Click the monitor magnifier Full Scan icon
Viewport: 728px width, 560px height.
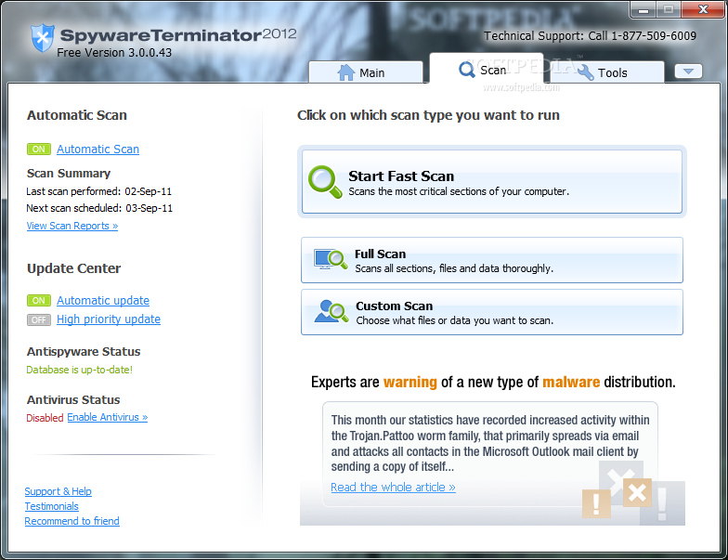[x=331, y=260]
